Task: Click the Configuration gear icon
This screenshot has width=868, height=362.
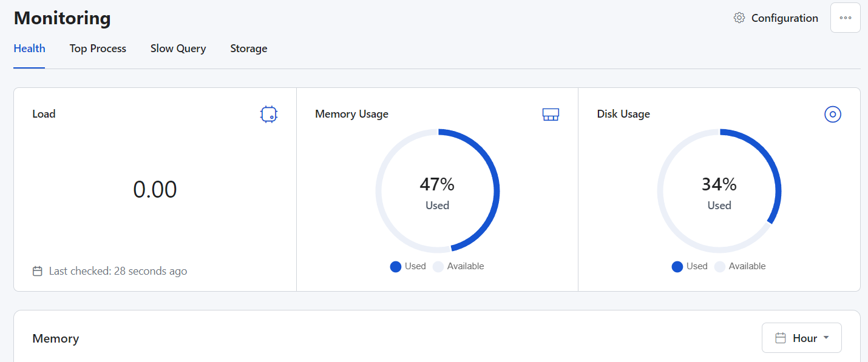Action: click(x=739, y=18)
